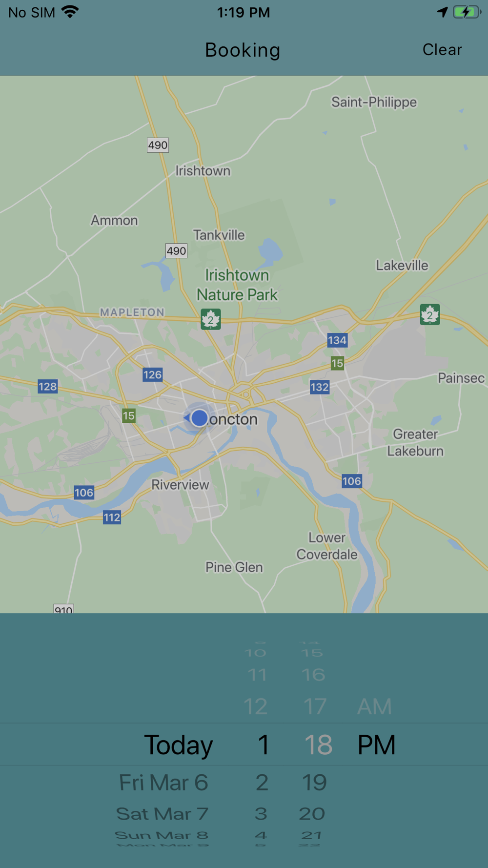Tap the blue current location dot

(199, 418)
